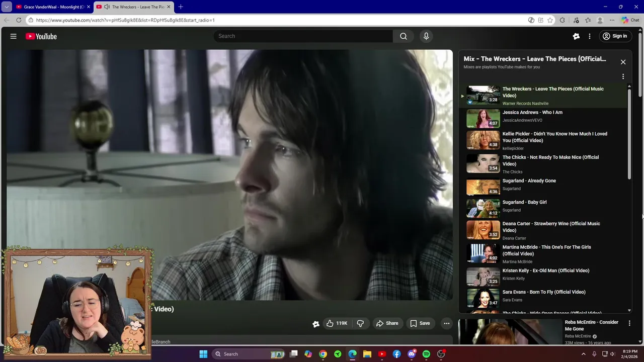Open Windows Start menu
Image resolution: width=644 pixels, height=362 pixels.
(x=203, y=354)
